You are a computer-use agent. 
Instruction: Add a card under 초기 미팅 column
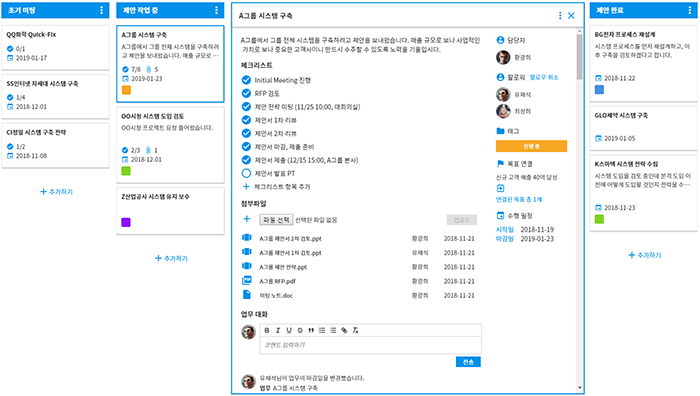coord(56,192)
